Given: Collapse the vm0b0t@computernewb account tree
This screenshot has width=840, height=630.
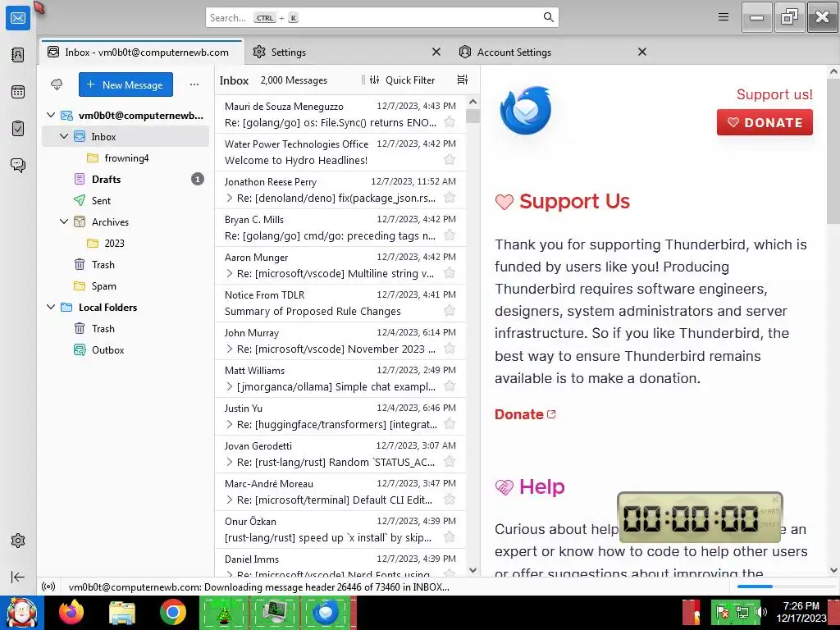Looking at the screenshot, I should [x=51, y=115].
